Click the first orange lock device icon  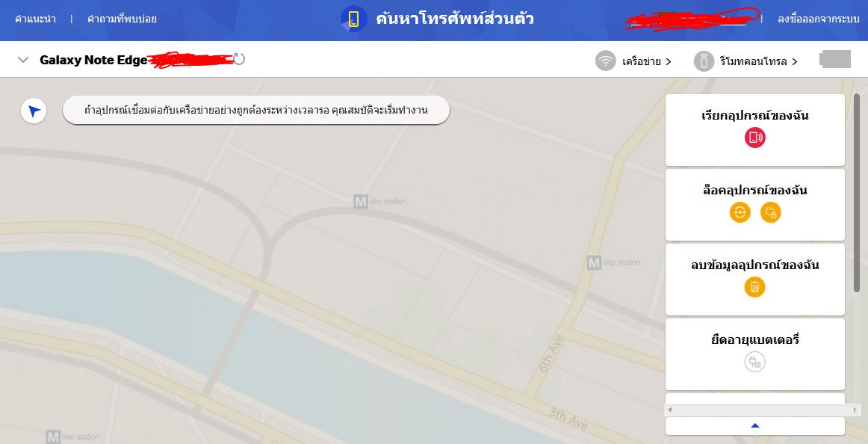[x=740, y=212]
